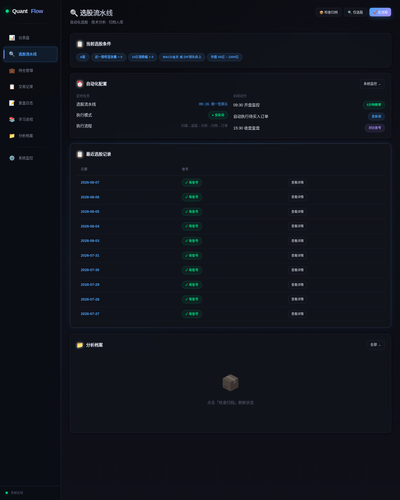Click the green check badge in 2026-07-27 row
The image size is (400, 500).
click(192, 314)
